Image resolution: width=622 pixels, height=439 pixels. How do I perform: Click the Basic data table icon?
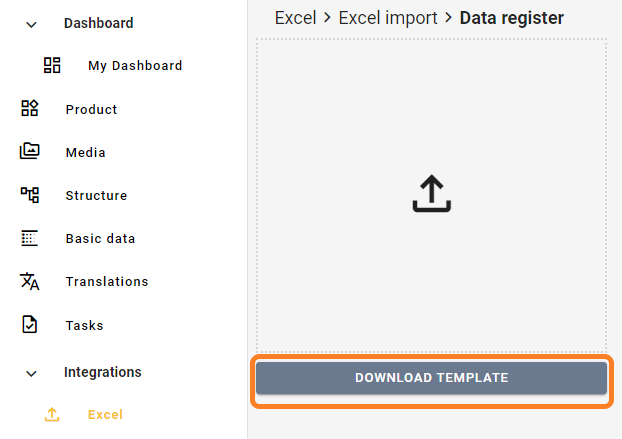click(30, 238)
